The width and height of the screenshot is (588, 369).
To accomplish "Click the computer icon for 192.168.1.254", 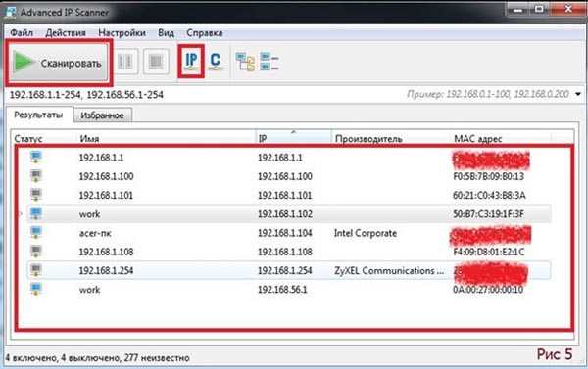I will [x=36, y=270].
